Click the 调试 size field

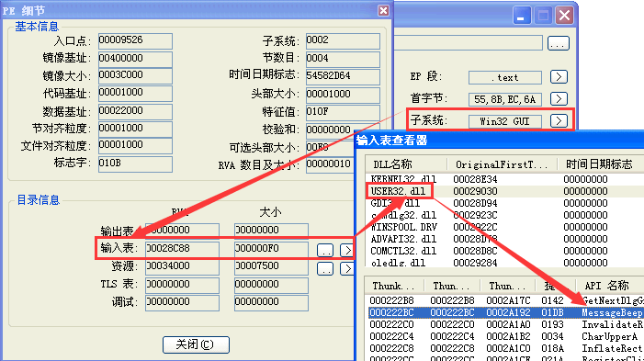(271, 303)
